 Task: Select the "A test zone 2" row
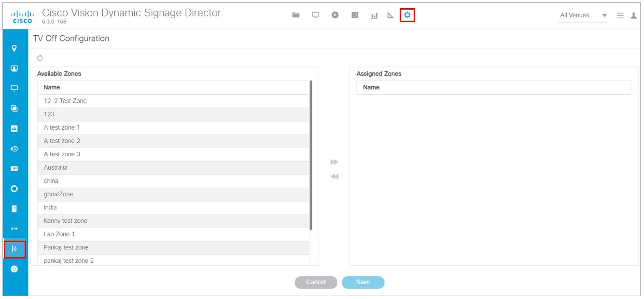[x=173, y=141]
